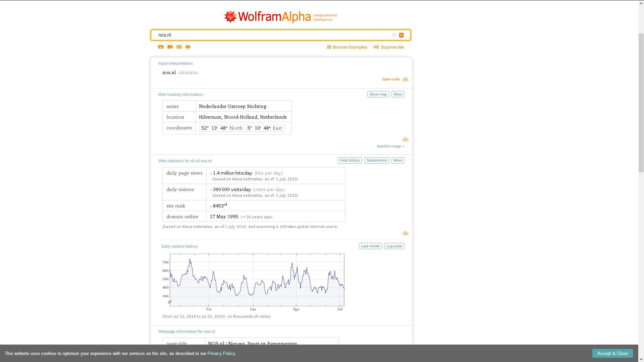644x362 pixels.
Task: Show Subdomains for nos.nl statistics
Action: (x=376, y=161)
